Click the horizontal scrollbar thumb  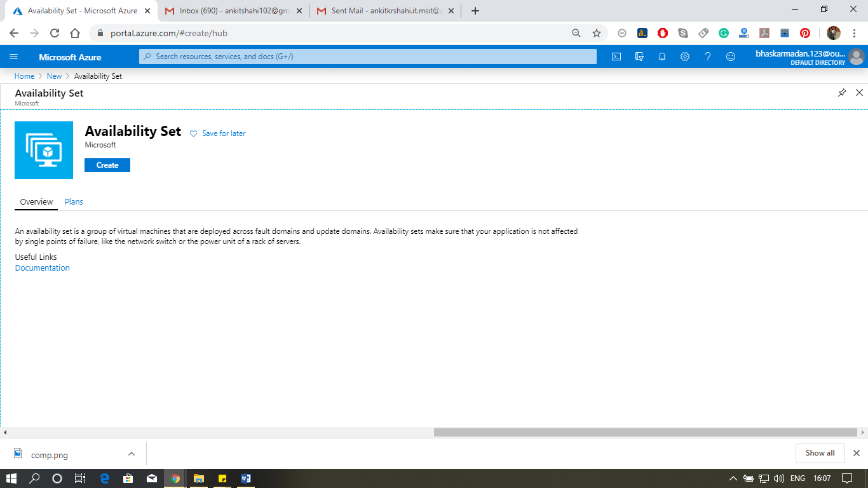(646, 432)
